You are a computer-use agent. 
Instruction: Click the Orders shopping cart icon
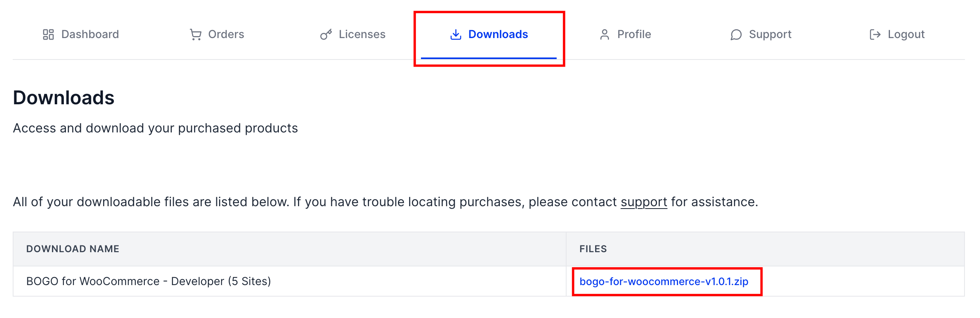point(196,34)
